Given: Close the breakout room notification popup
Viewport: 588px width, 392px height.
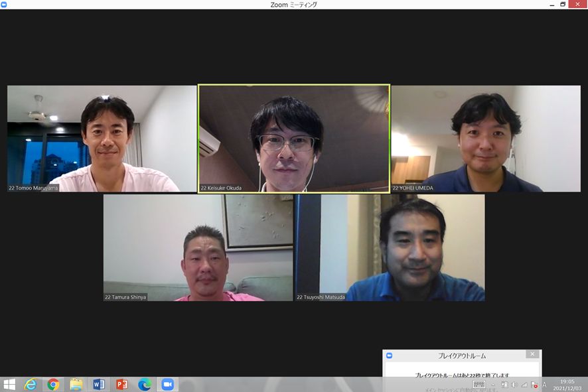Looking at the screenshot, I should [x=532, y=354].
